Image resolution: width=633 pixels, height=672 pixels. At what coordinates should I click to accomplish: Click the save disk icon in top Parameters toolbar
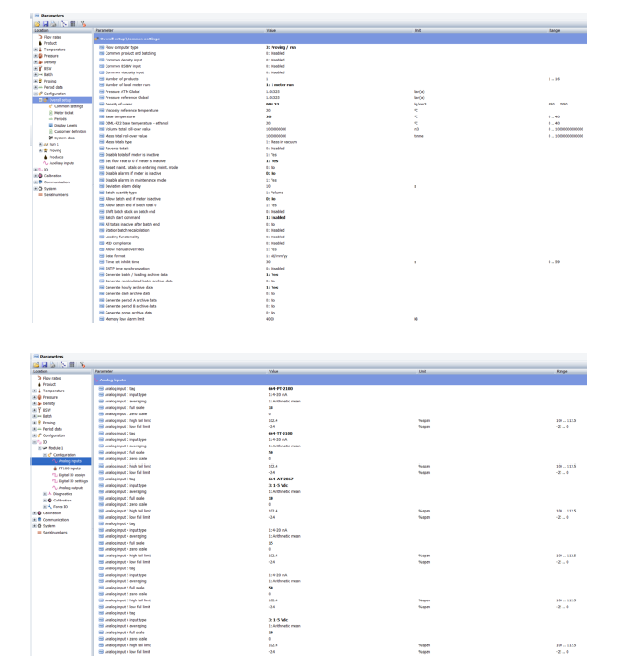coord(46,24)
